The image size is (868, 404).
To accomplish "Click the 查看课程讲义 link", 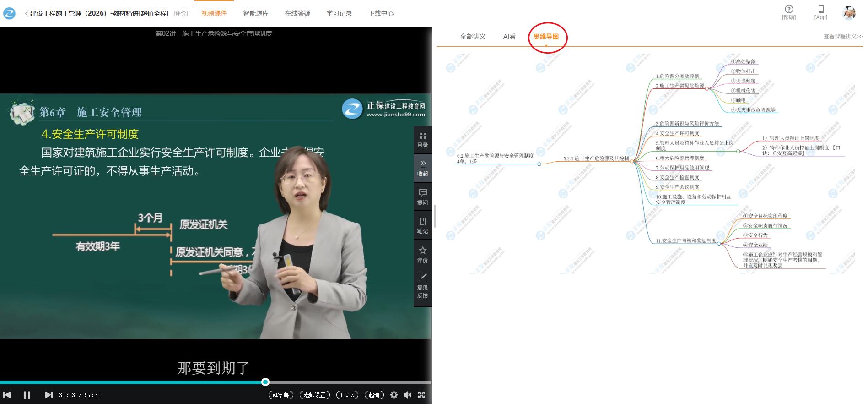I will (x=842, y=37).
